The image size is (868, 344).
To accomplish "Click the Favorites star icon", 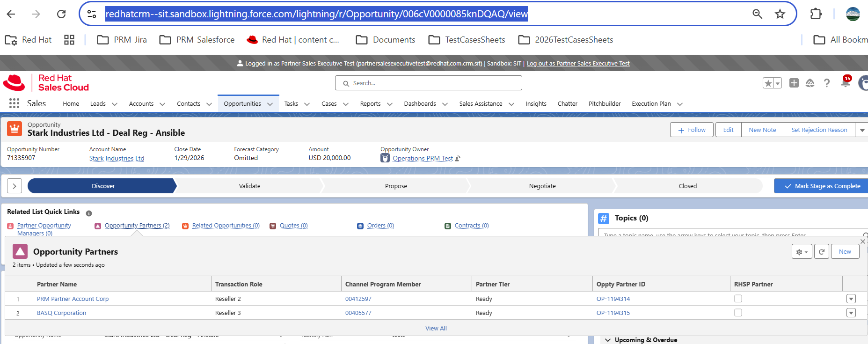I will click(768, 83).
